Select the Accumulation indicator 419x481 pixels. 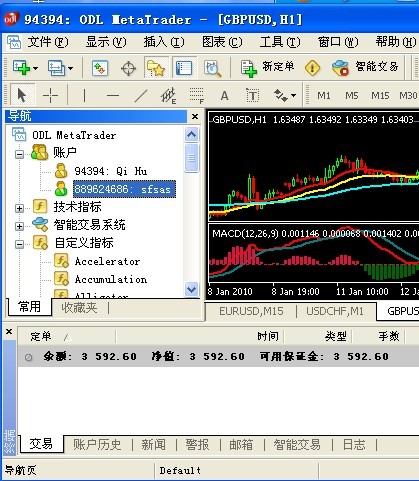[x=111, y=279]
